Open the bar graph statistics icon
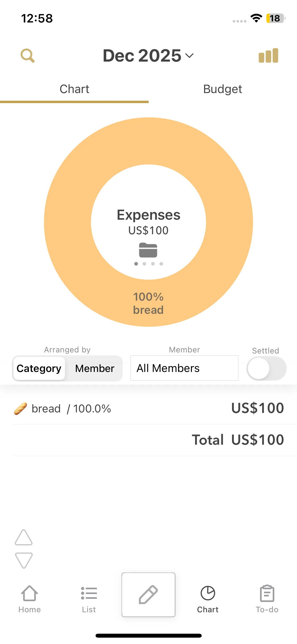Viewport: 297px width, 644px height. (268, 56)
